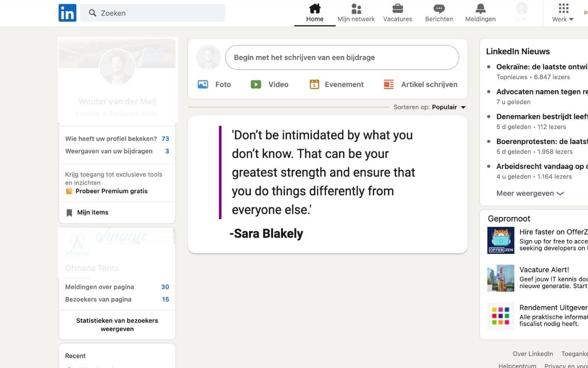Open Ohnana Tents page name

(92, 268)
